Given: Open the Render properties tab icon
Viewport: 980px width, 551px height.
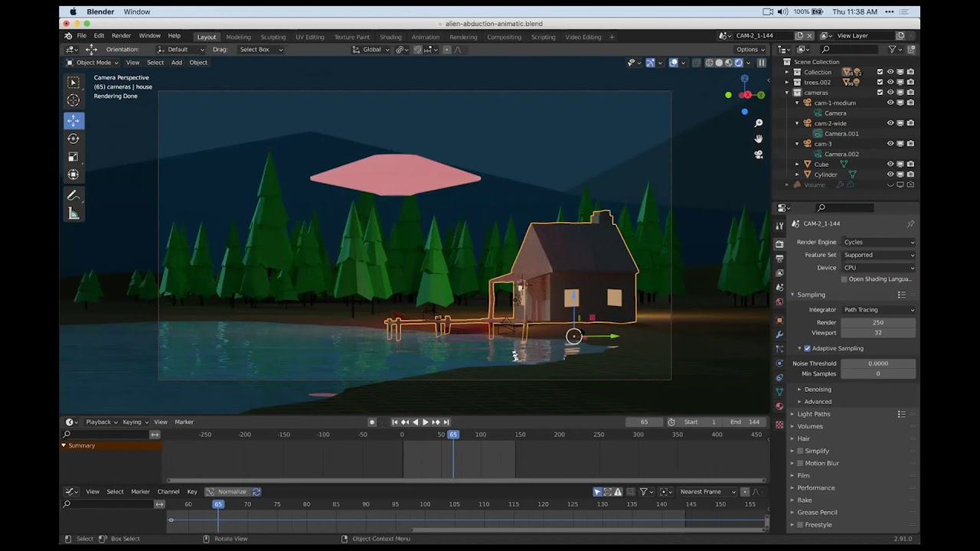Looking at the screenshot, I should 779,244.
